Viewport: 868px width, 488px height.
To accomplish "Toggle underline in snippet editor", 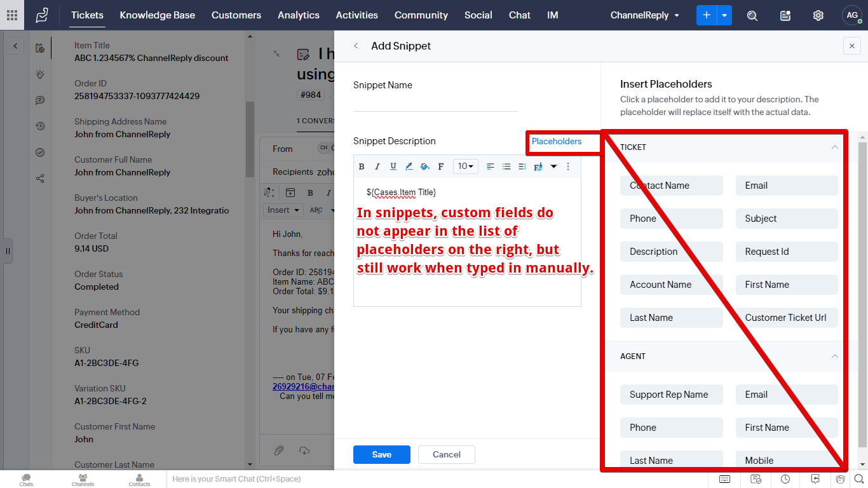I will (393, 166).
